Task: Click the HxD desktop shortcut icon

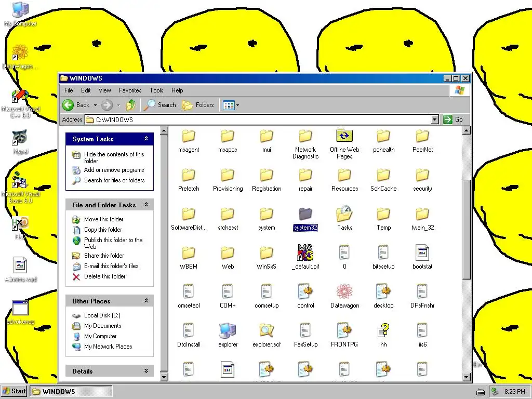Action: point(20,223)
